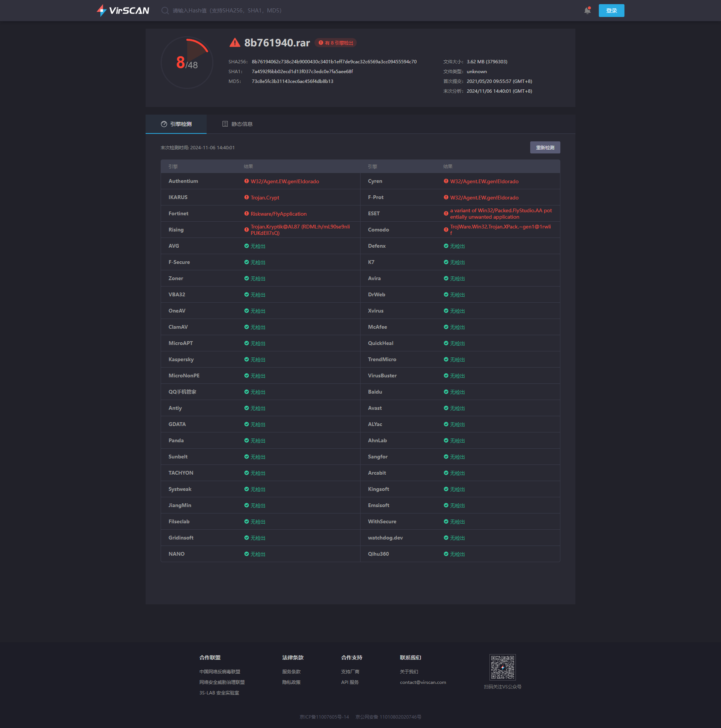Open the notification bell

[587, 11]
